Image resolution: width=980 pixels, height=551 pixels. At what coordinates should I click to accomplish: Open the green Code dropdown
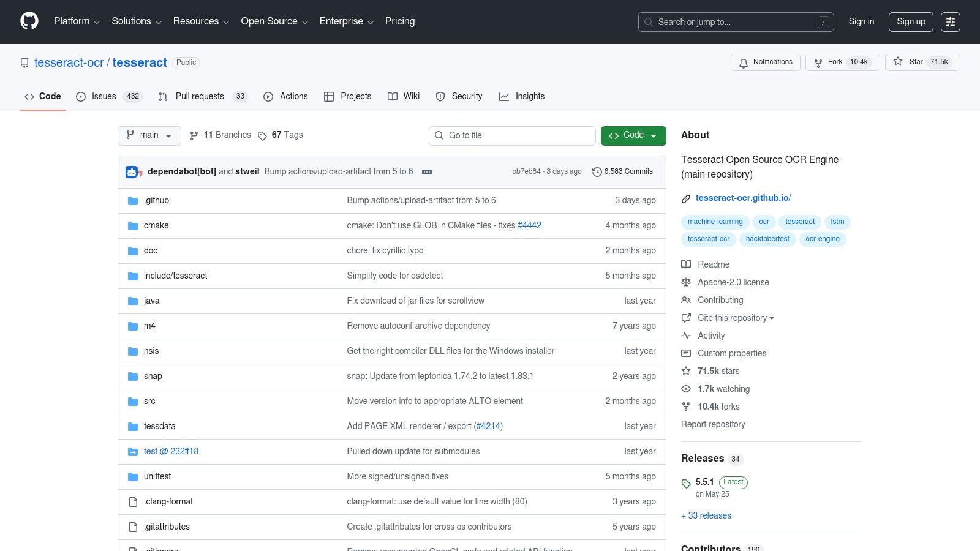(x=633, y=135)
